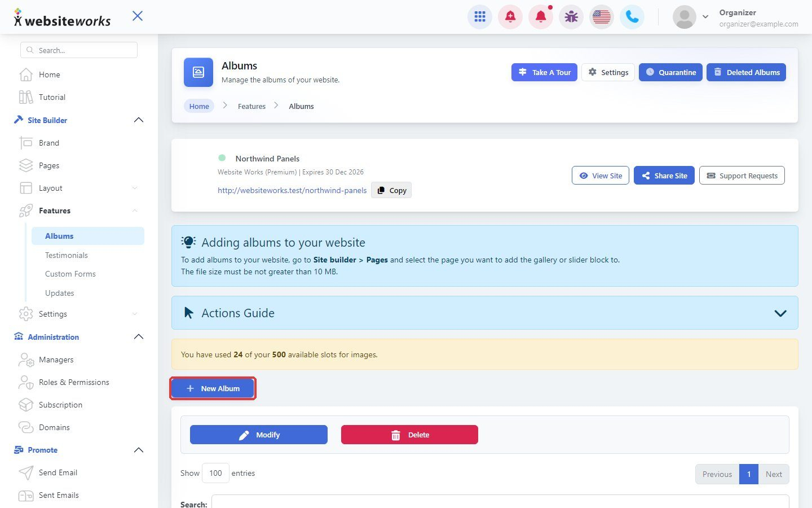Click the View Site button
The width and height of the screenshot is (812, 508).
pyautogui.click(x=601, y=176)
